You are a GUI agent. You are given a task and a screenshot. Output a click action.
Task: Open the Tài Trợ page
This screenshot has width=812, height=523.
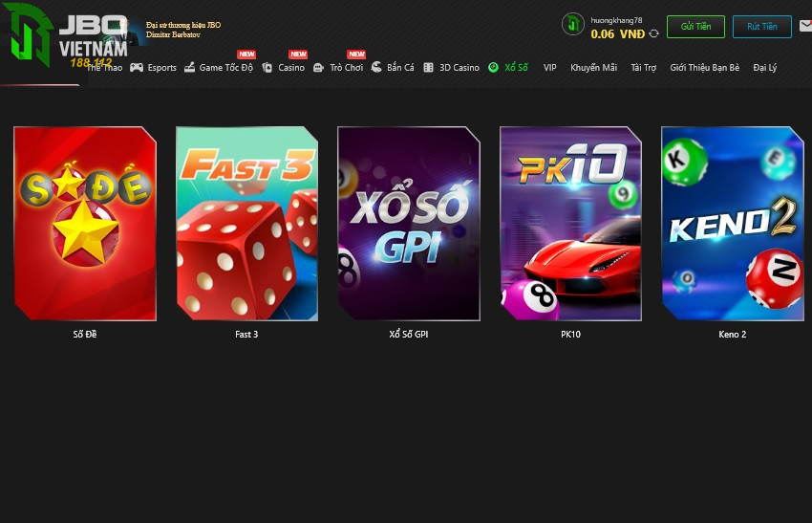tap(643, 67)
